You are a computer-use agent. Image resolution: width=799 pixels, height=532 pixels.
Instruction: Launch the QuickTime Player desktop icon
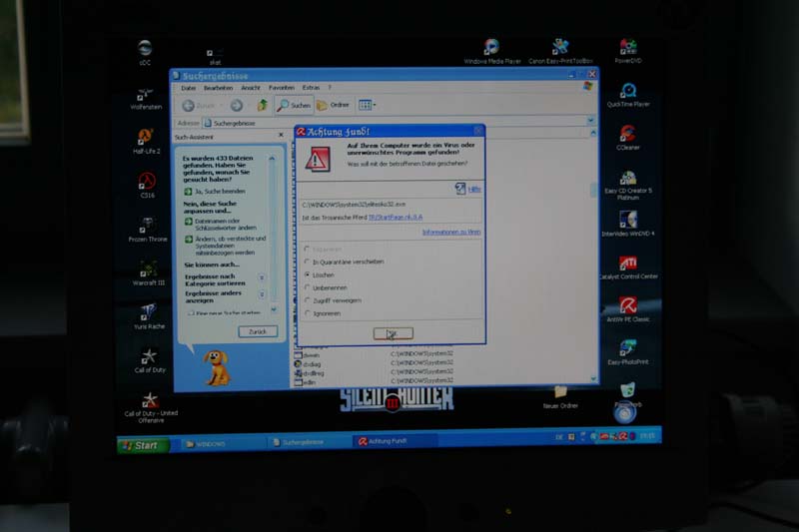pos(628,95)
